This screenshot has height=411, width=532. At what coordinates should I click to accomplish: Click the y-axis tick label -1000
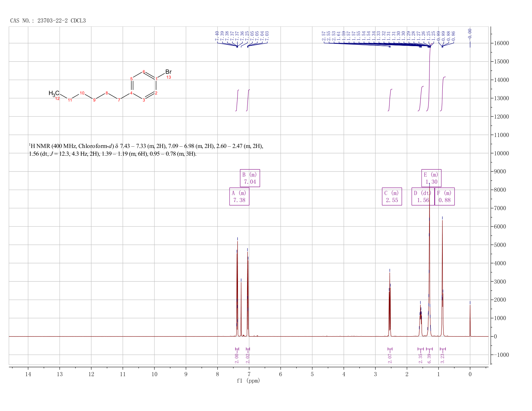[501, 355]
